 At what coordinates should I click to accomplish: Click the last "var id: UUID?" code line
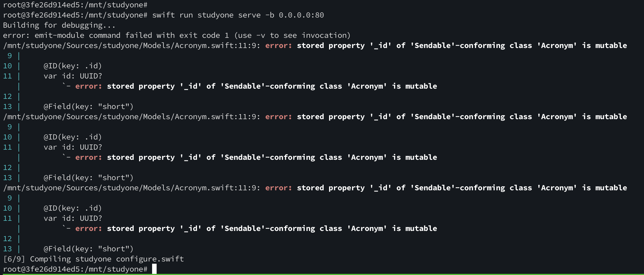coord(73,218)
